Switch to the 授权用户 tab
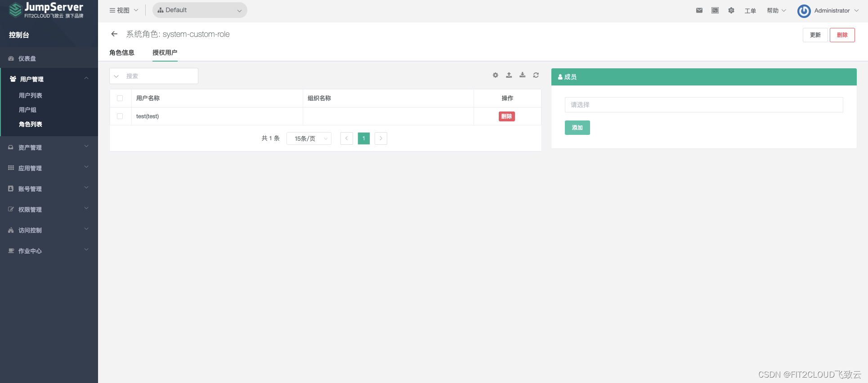This screenshot has height=383, width=868. point(165,53)
